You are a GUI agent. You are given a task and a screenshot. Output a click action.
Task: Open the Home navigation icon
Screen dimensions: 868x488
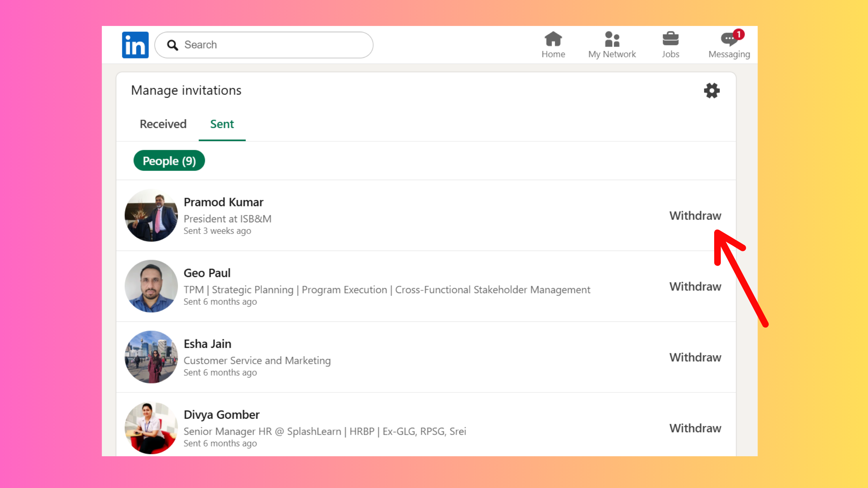[x=553, y=39]
